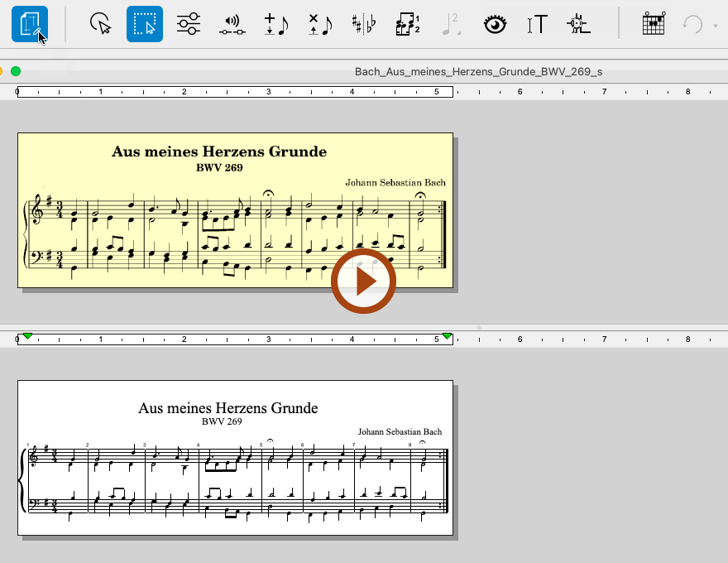Click the green window zoom button
The height and width of the screenshot is (563, 728).
[16, 71]
